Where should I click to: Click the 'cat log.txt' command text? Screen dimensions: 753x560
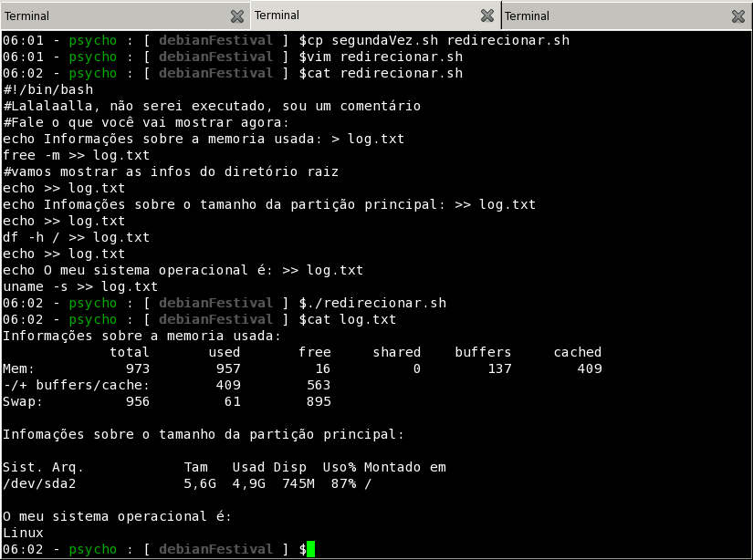352,319
